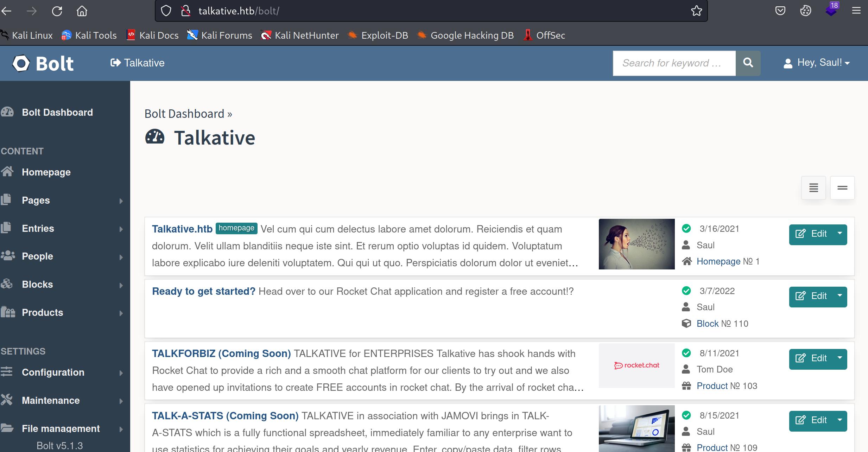This screenshot has width=868, height=452.
Task: Click the Search for keyword input field
Action: [673, 63]
